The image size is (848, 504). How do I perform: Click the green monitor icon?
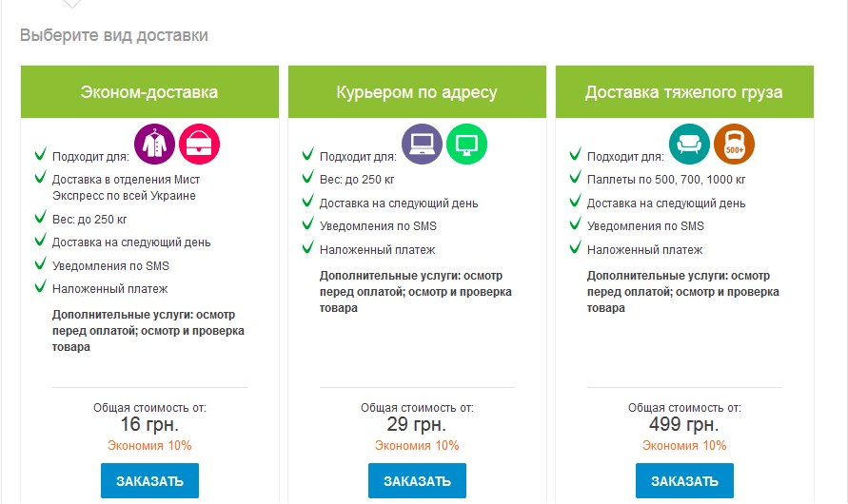[x=466, y=145]
